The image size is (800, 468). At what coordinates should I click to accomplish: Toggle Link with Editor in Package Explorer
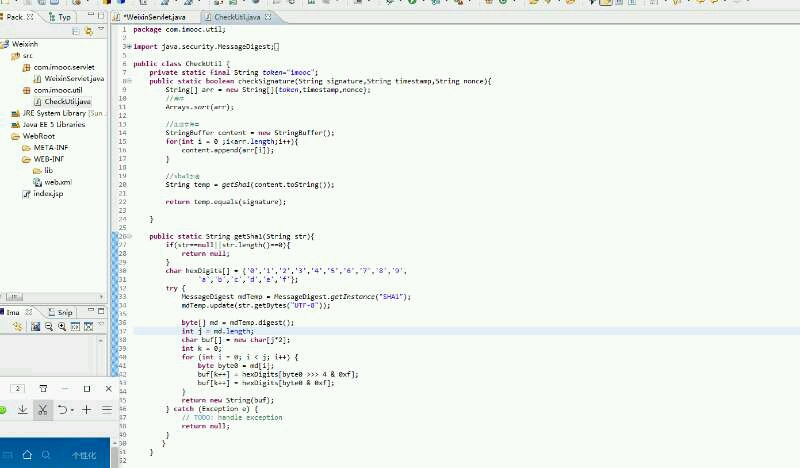(x=88, y=31)
